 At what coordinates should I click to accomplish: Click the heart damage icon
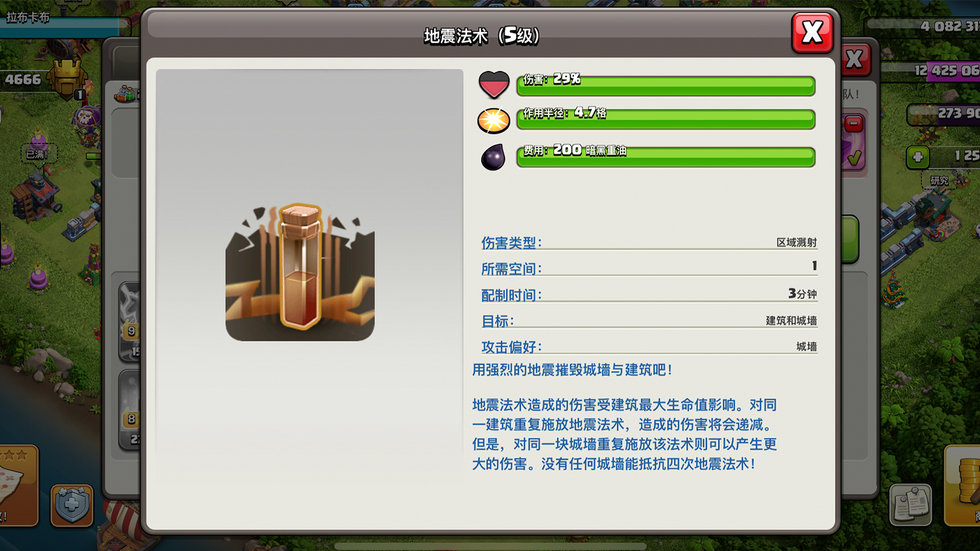pyautogui.click(x=494, y=84)
